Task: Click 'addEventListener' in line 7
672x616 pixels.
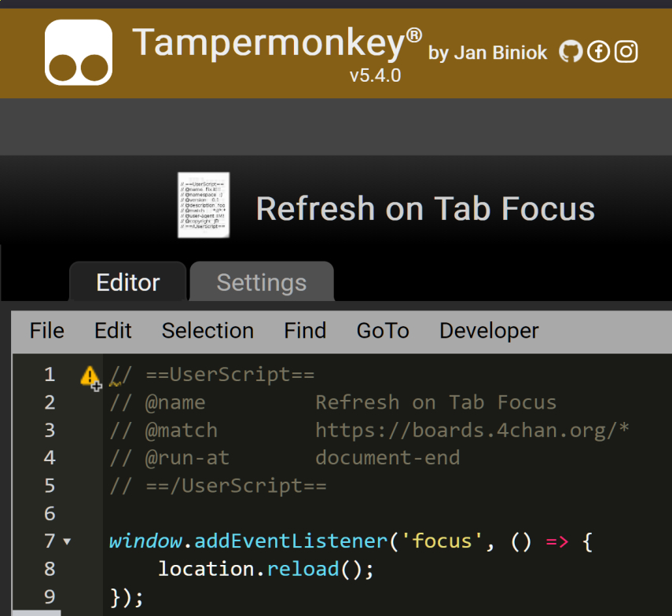Action: [291, 541]
